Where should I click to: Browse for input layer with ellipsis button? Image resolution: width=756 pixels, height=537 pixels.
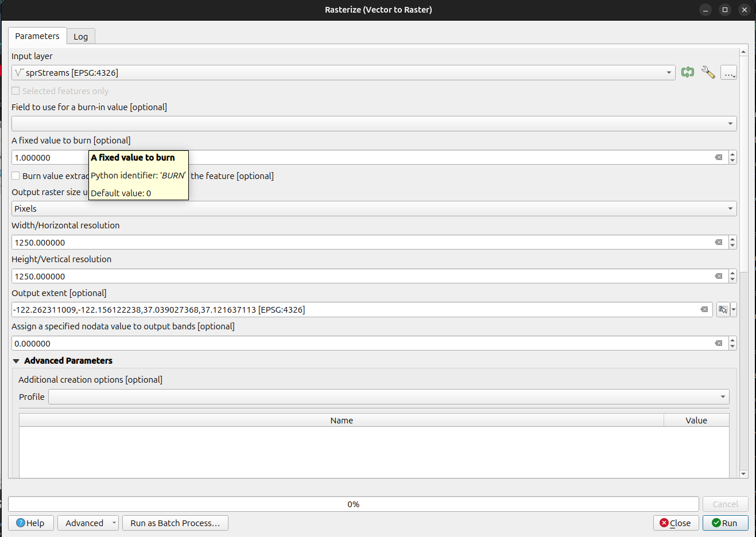[x=728, y=73]
